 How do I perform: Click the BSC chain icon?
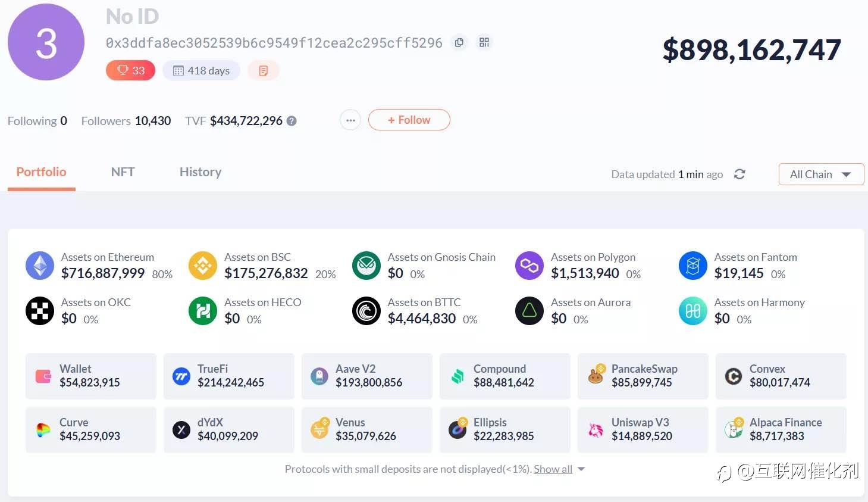[x=203, y=266]
